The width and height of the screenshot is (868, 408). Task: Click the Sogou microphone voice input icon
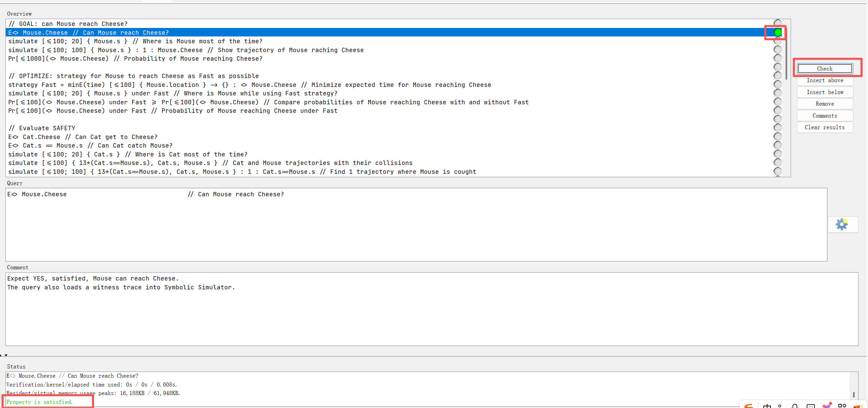pyautogui.click(x=795, y=406)
